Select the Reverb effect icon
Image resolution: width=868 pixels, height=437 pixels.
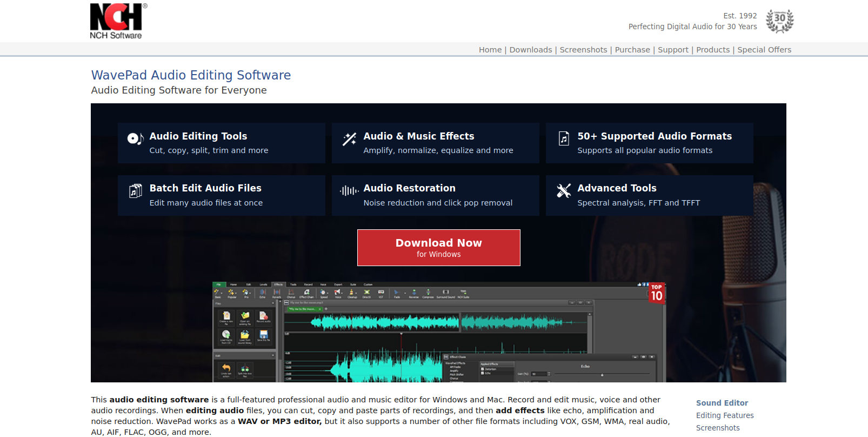tap(277, 293)
